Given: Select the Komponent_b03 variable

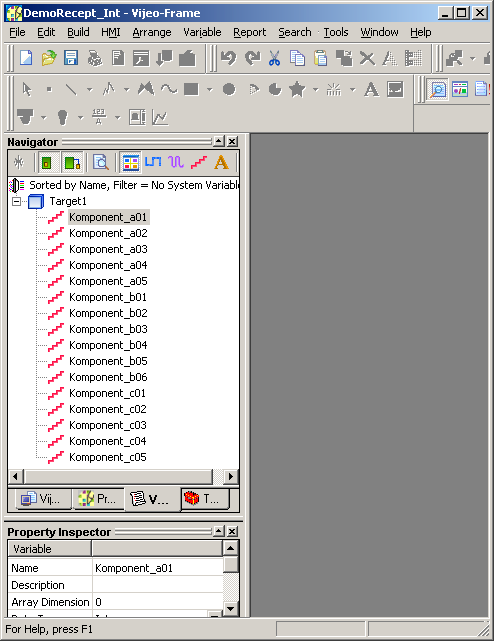Looking at the screenshot, I should pyautogui.click(x=108, y=329).
